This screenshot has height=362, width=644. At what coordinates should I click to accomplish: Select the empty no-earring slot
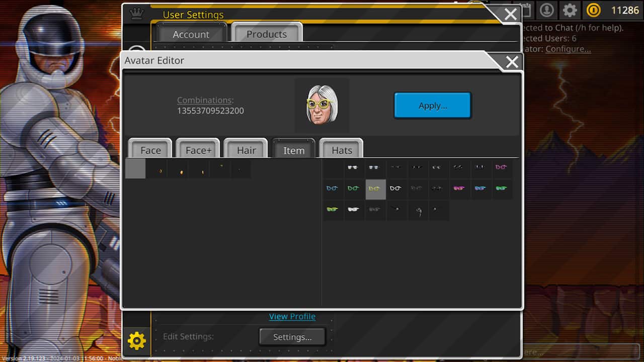coord(135,168)
